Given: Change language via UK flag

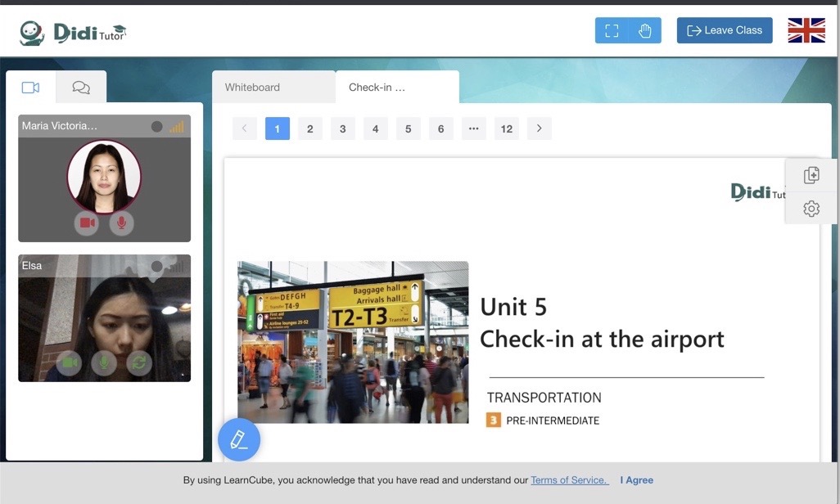Looking at the screenshot, I should coord(806,30).
